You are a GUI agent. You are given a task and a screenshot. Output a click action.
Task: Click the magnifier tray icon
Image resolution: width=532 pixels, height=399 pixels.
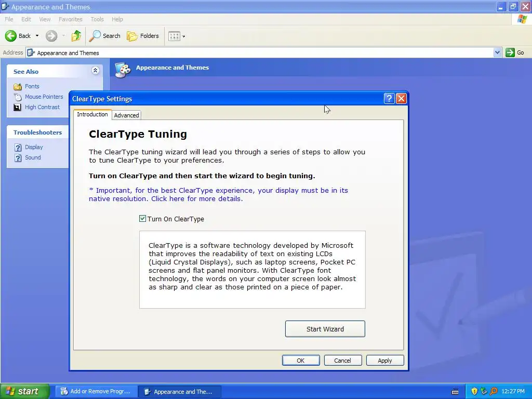[x=494, y=391]
